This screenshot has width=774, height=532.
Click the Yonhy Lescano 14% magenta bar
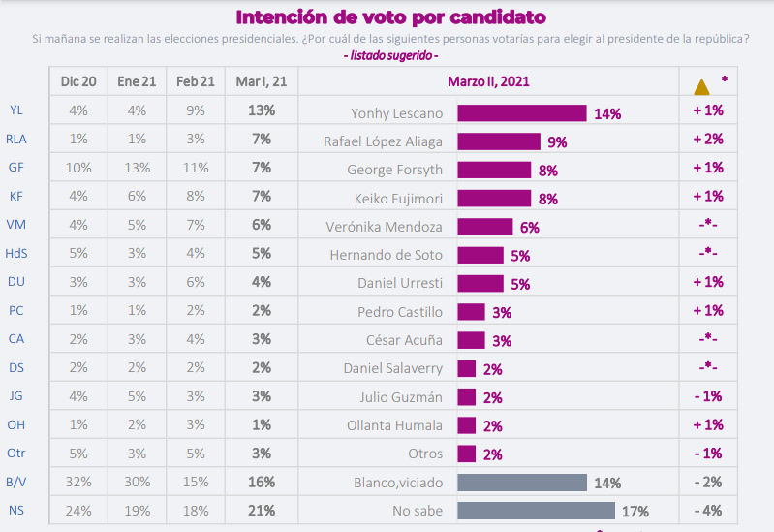[x=522, y=113]
